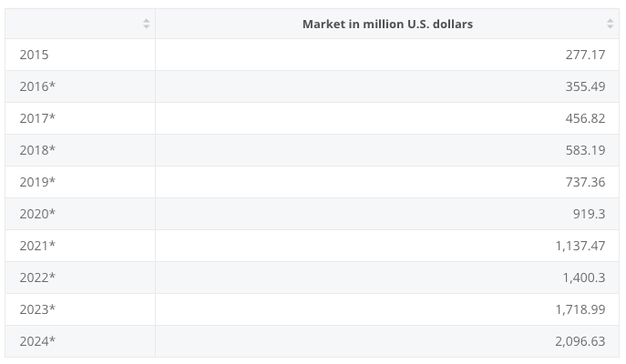Select the 2016* row label
The width and height of the screenshot is (626, 364).
[37, 86]
